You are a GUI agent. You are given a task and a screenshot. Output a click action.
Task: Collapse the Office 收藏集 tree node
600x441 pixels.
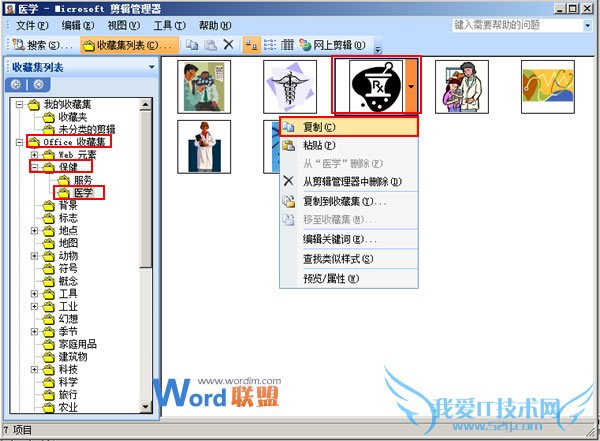click(x=19, y=142)
